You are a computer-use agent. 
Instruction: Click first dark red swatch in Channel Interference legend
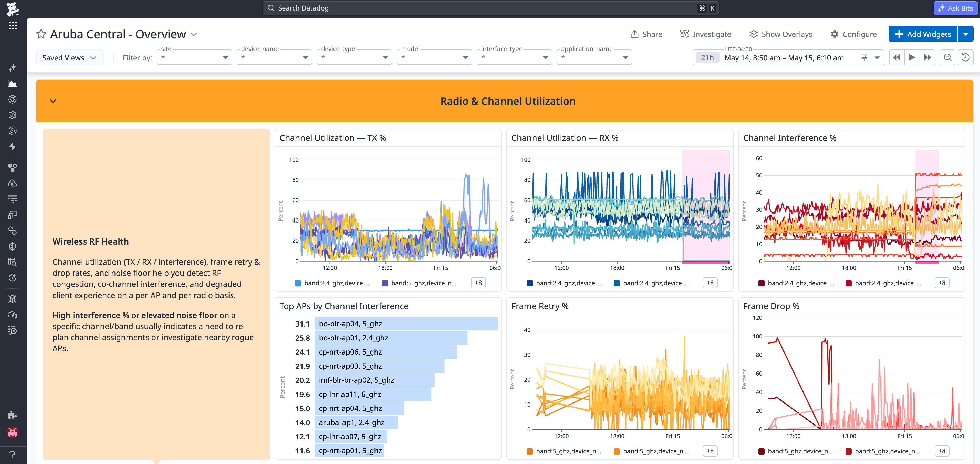point(762,283)
